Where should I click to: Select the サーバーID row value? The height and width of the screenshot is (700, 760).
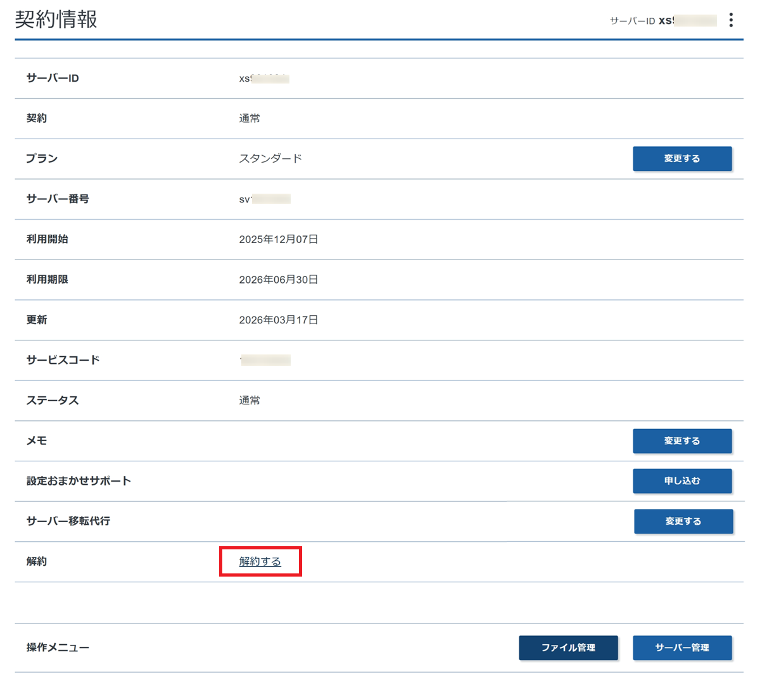click(x=263, y=78)
